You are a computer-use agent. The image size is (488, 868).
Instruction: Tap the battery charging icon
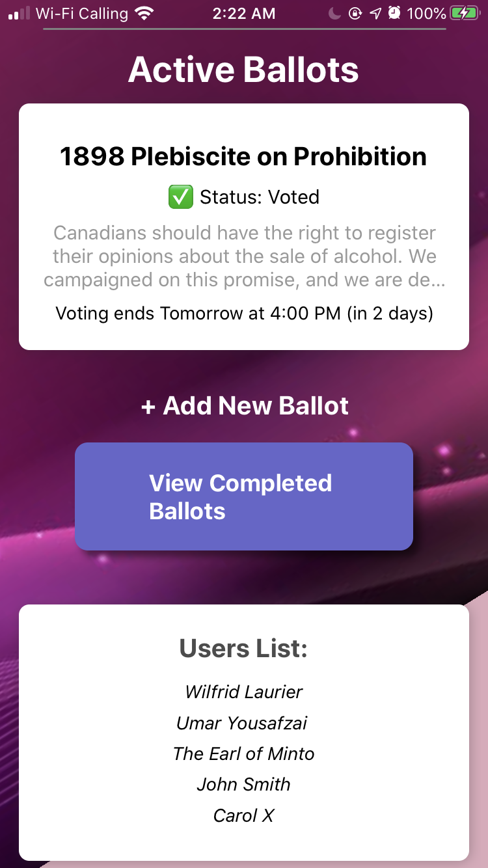coord(466,13)
